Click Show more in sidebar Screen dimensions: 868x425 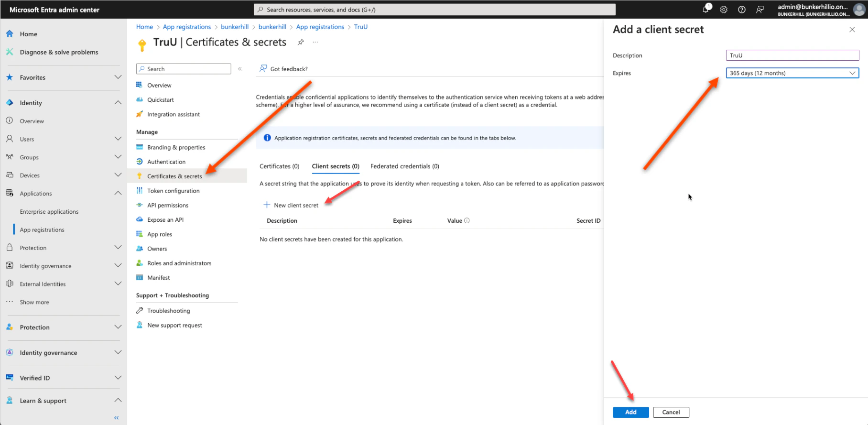tap(34, 302)
